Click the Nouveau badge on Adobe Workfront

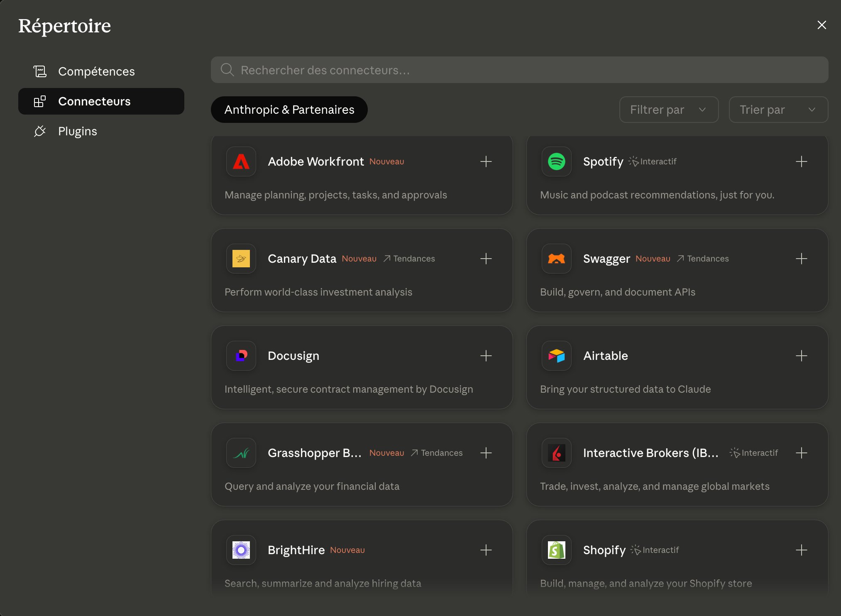point(387,161)
